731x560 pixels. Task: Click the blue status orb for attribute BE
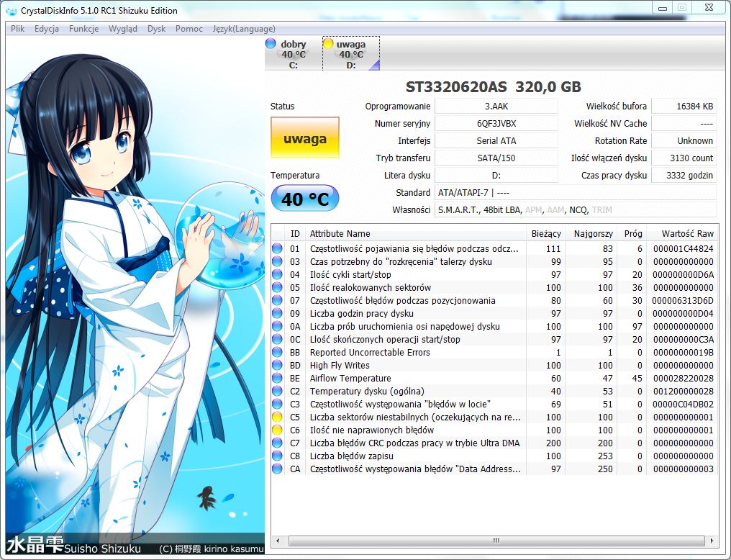[278, 378]
